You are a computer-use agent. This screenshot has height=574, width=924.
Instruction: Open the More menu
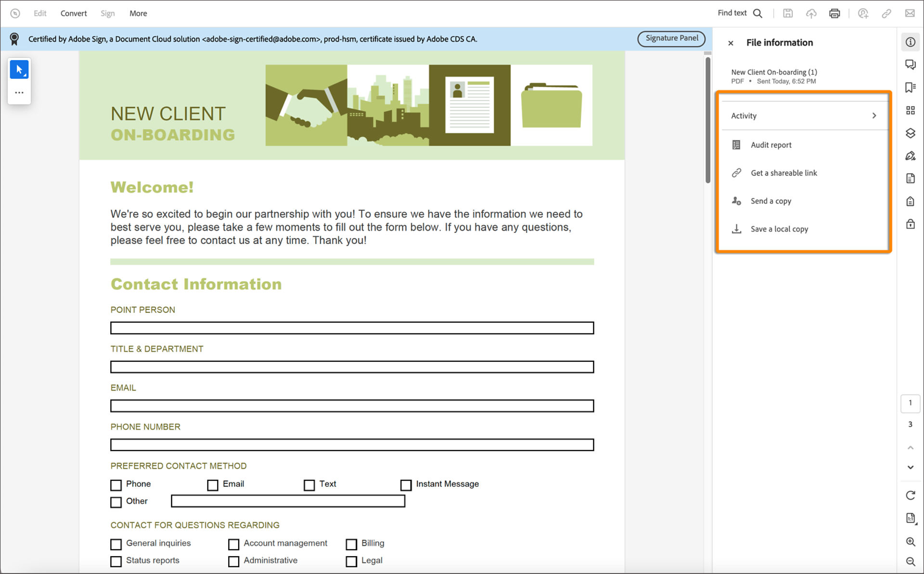coord(138,13)
